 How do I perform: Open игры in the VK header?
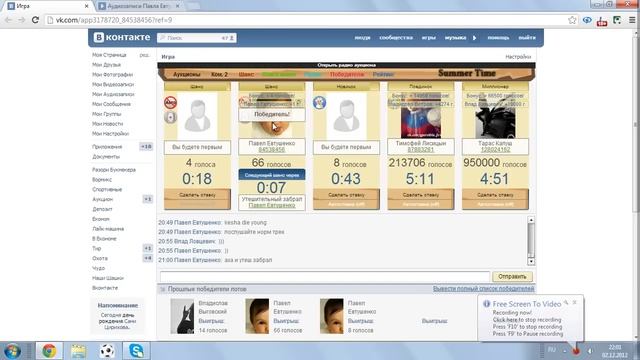tap(429, 38)
